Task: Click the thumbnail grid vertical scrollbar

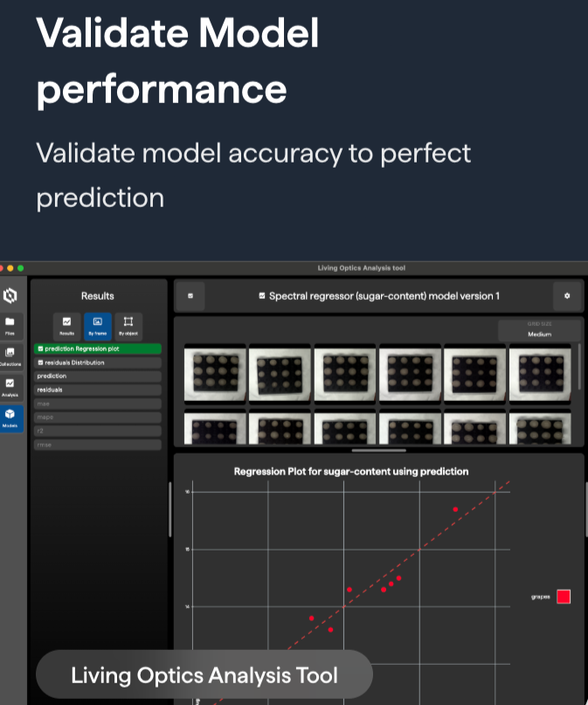Action: click(x=578, y=367)
